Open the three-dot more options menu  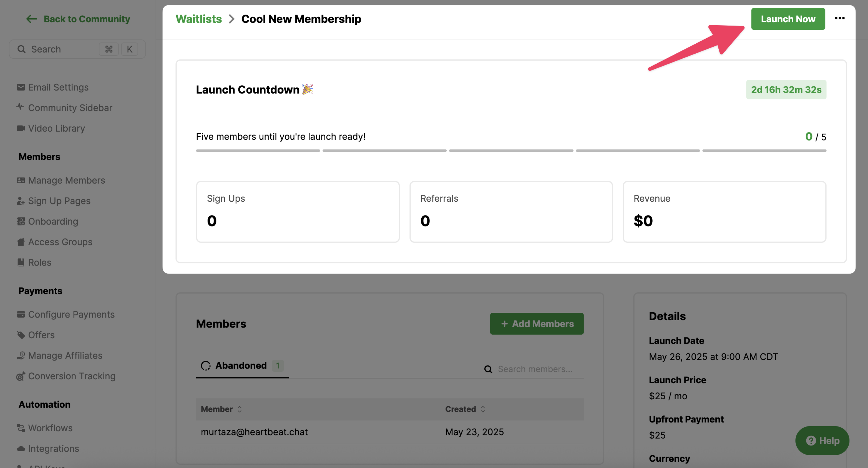(839, 18)
